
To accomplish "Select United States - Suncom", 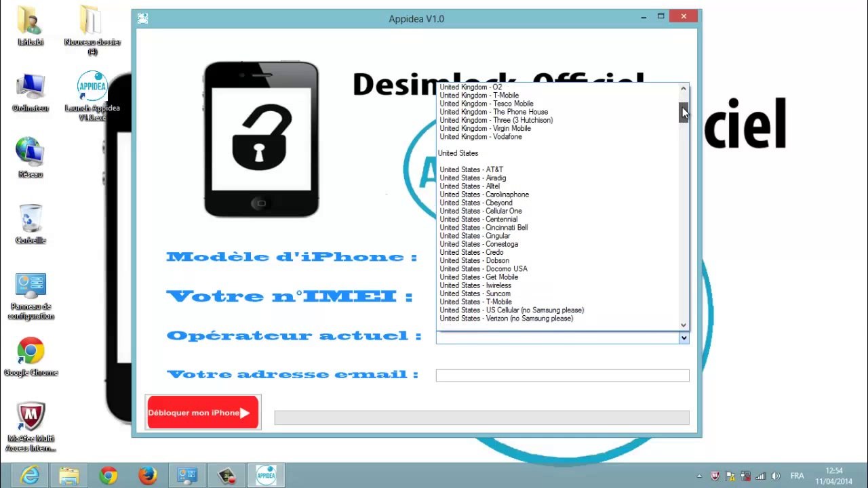I will [475, 293].
